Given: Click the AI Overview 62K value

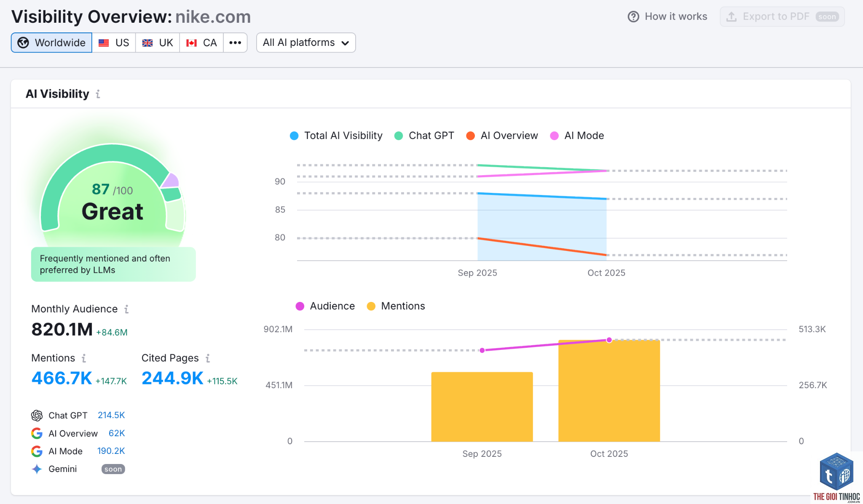Looking at the screenshot, I should [117, 433].
